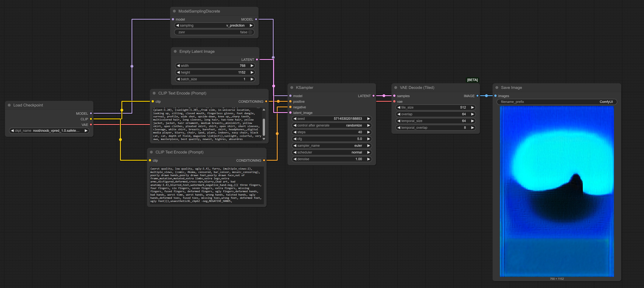Click the generated blue output image preview
The height and width of the screenshot is (288, 644).
(557, 191)
